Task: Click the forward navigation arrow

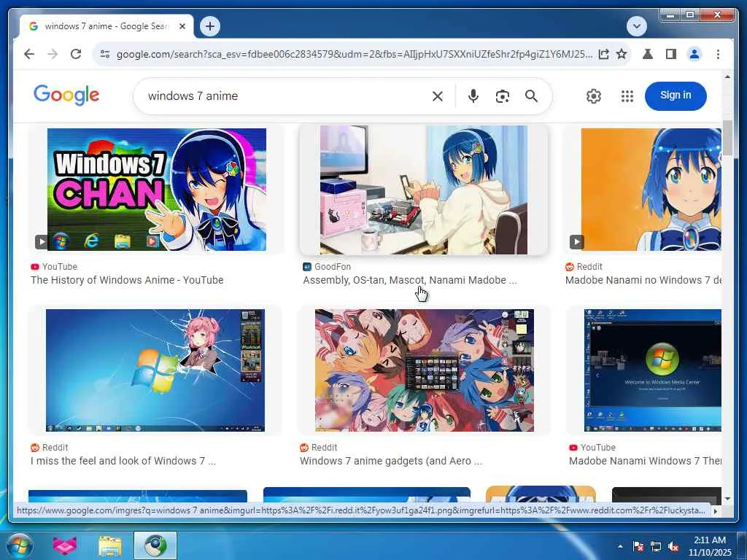Action: pyautogui.click(x=53, y=54)
